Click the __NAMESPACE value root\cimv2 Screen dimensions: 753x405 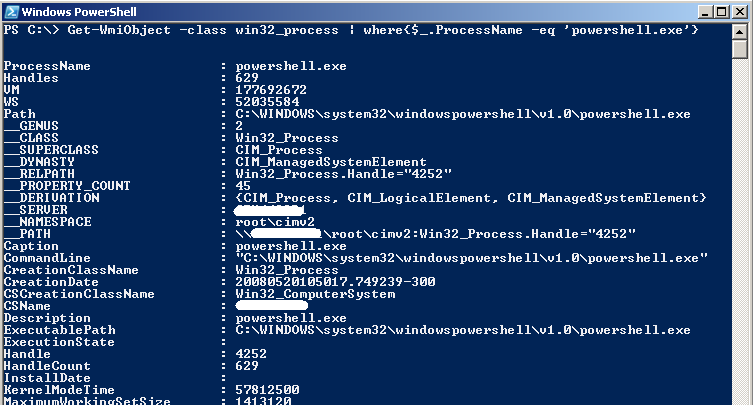pos(275,222)
